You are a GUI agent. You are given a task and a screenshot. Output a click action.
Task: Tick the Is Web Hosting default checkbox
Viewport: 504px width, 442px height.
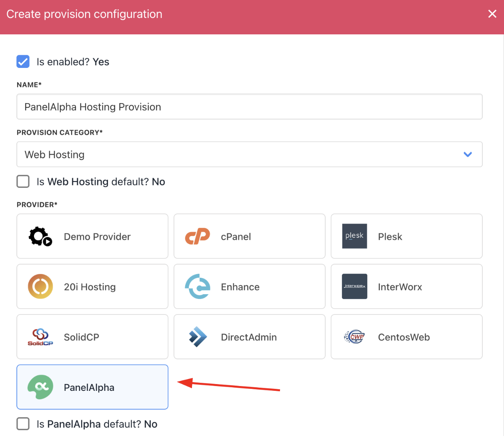[23, 181]
